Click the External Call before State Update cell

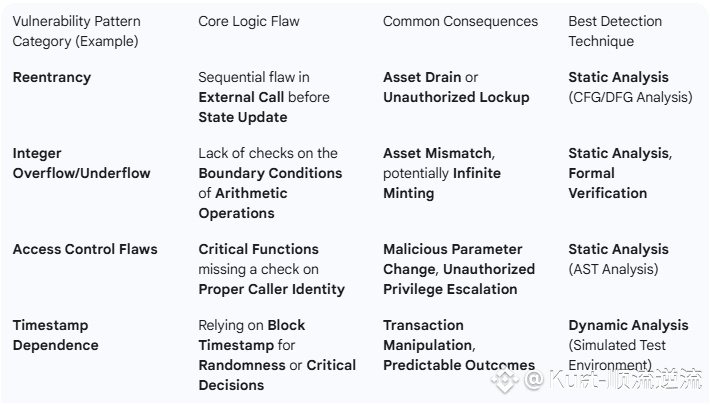[264, 97]
